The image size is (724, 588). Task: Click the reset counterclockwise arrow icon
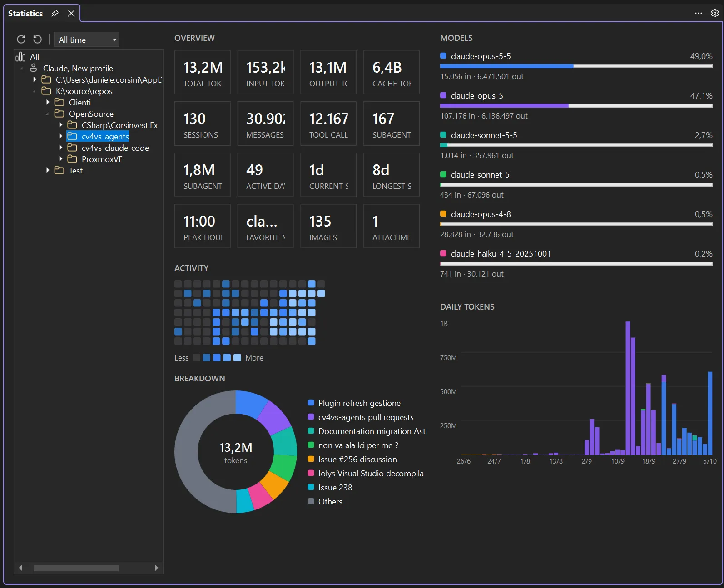pyautogui.click(x=37, y=40)
